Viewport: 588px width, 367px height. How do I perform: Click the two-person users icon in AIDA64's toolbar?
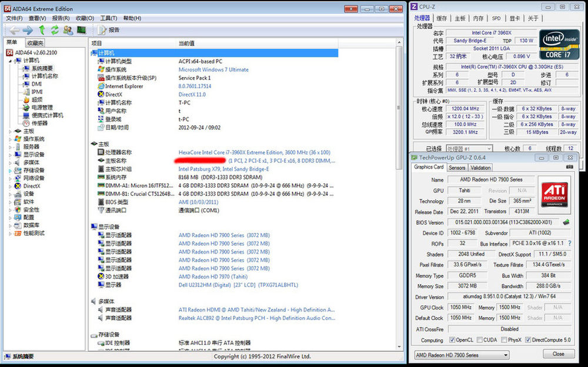[x=68, y=30]
